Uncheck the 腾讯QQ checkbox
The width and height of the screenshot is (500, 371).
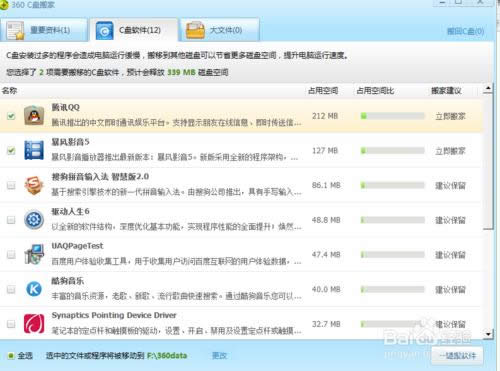pyautogui.click(x=11, y=116)
